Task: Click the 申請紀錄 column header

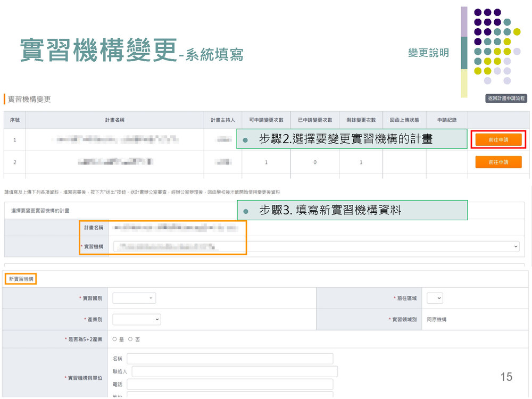Action: 447,120
